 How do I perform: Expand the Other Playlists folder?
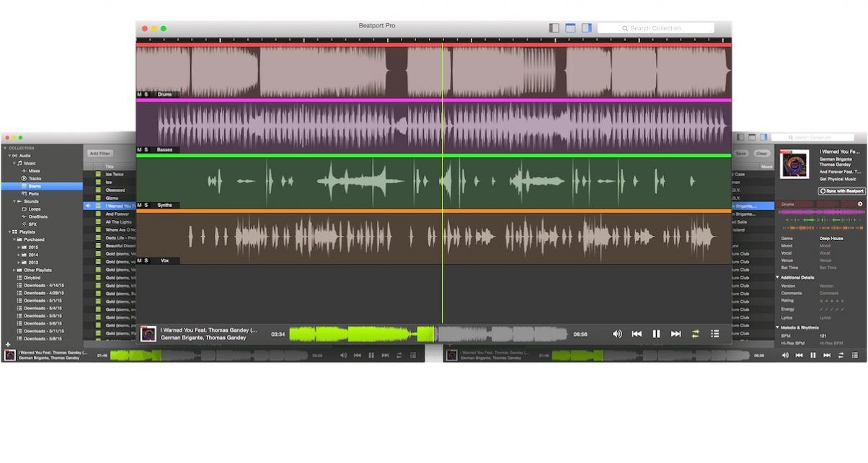pyautogui.click(x=14, y=270)
